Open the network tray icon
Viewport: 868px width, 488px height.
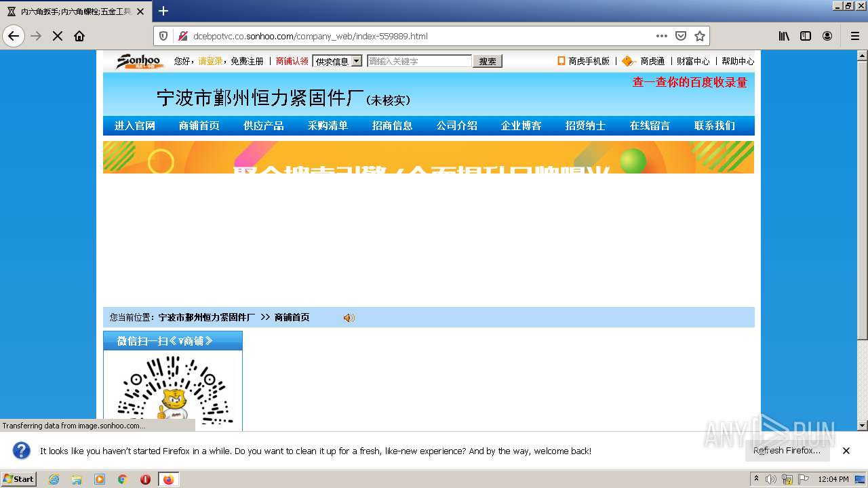[787, 479]
